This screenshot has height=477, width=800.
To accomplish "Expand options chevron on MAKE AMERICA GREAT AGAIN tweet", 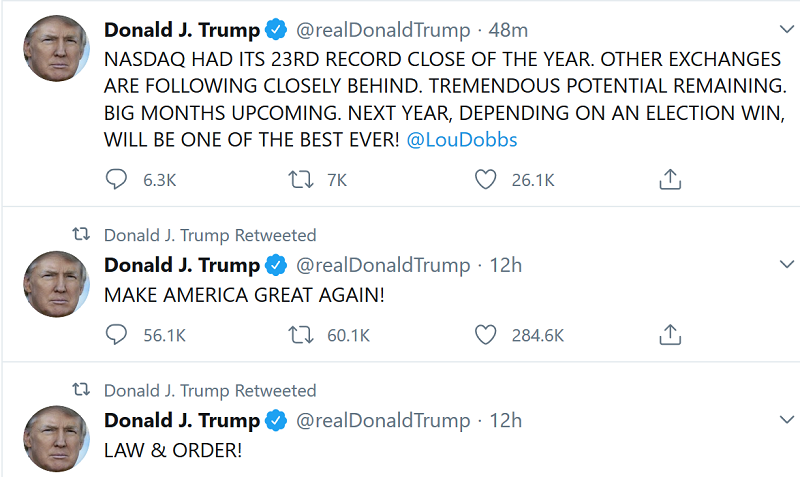I will (786, 264).
